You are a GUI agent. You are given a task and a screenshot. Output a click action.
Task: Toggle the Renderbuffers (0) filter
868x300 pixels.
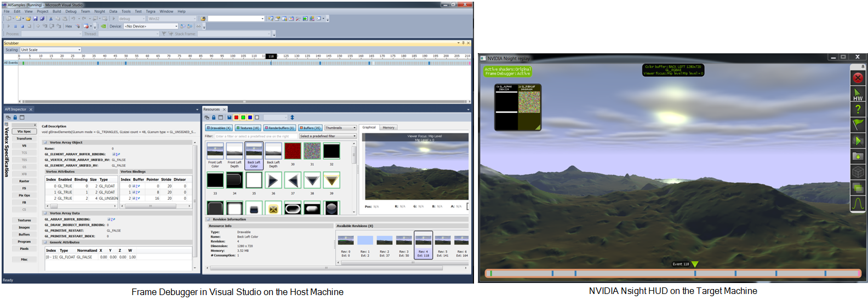coord(279,128)
